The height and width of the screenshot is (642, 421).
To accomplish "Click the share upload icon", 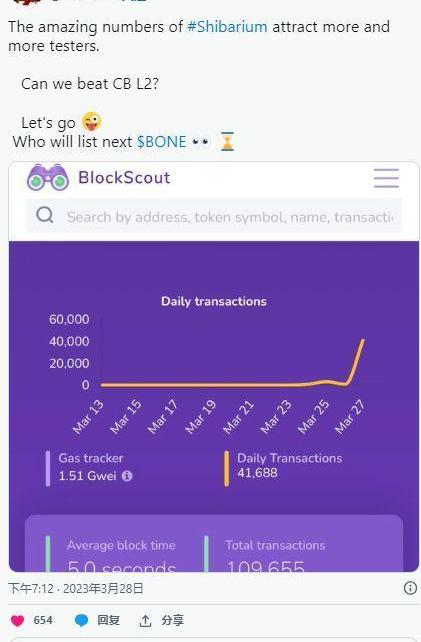I will [145, 621].
